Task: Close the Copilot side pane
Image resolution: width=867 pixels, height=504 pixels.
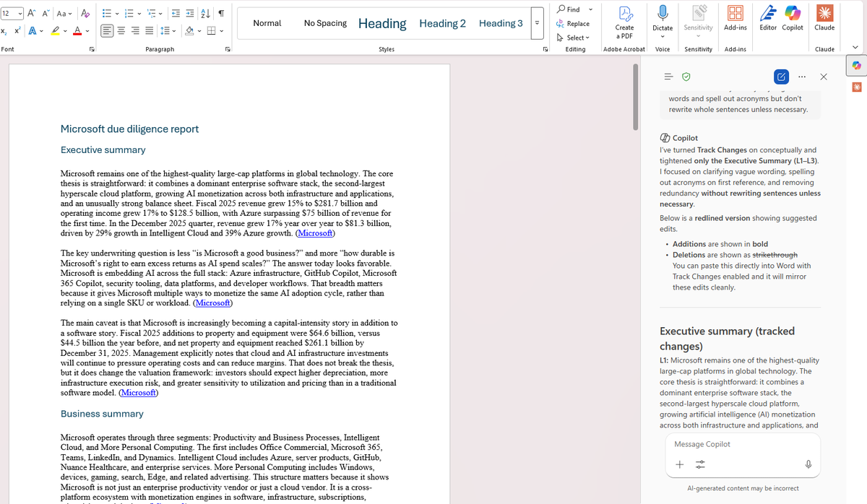Action: (824, 77)
